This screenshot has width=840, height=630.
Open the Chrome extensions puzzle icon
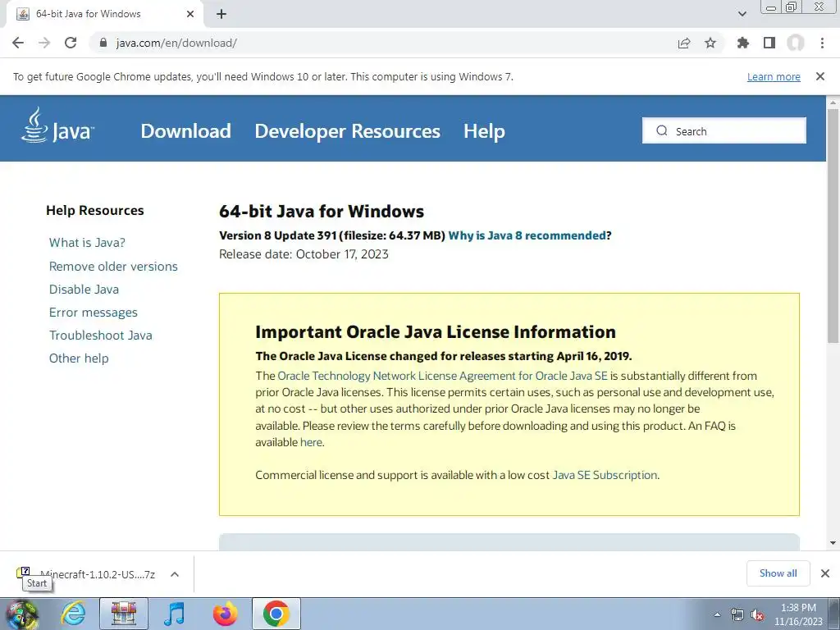click(743, 43)
